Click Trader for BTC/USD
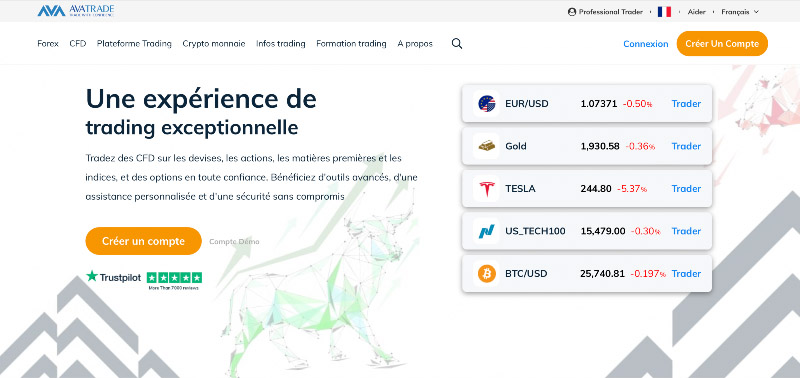Viewport: 800px width, 378px height. coord(686,273)
